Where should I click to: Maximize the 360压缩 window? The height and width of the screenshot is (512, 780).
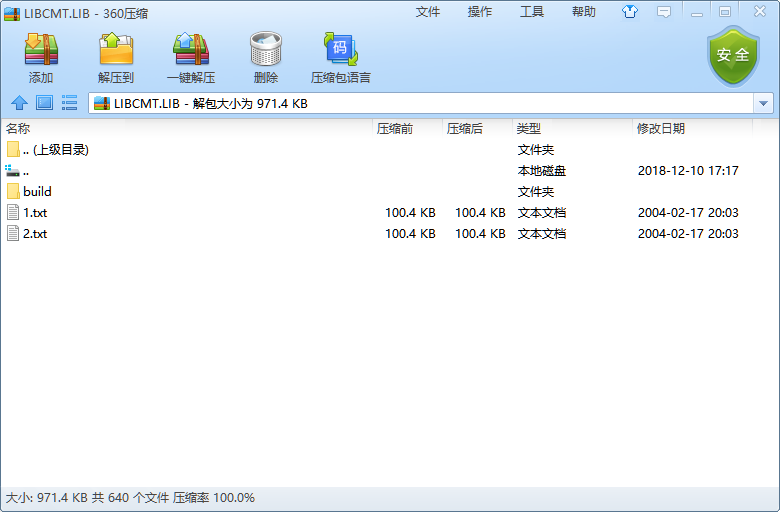pyautogui.click(x=725, y=12)
